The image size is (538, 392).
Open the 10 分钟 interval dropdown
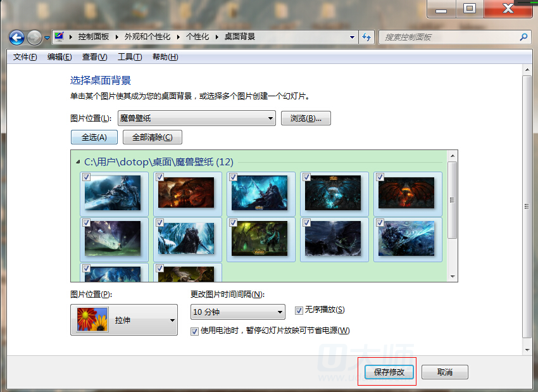coord(237,312)
